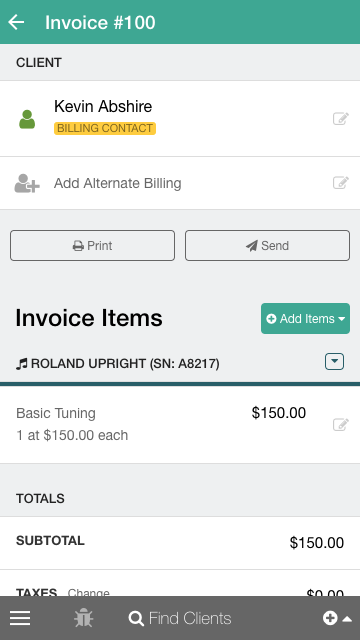
Task: Select the Basic Tuning item row
Action: click(x=180, y=424)
